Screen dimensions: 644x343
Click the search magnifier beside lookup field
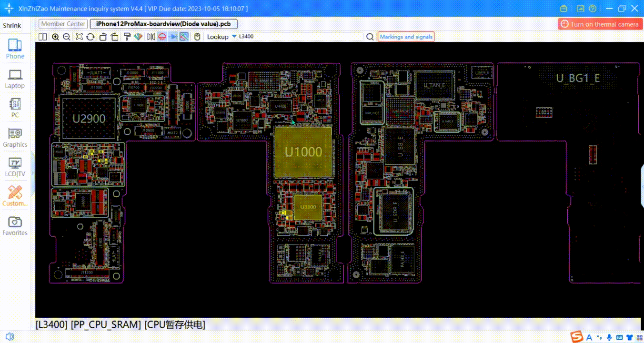pyautogui.click(x=370, y=37)
